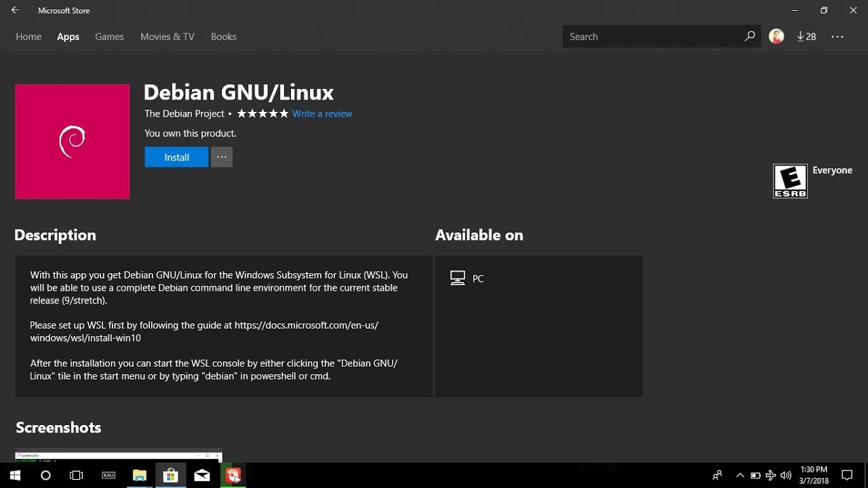Open People icon in system tray
Image resolution: width=868 pixels, height=488 pixels.
pyautogui.click(x=717, y=475)
